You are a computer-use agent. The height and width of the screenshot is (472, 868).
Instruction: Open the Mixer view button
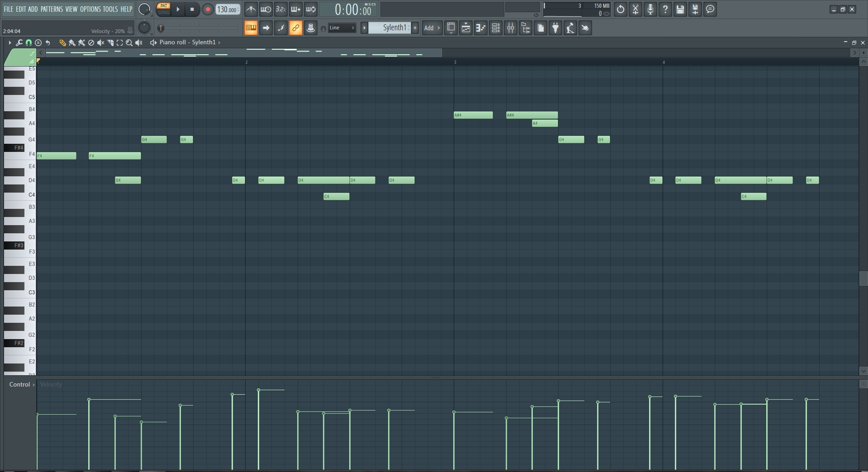[x=511, y=28]
